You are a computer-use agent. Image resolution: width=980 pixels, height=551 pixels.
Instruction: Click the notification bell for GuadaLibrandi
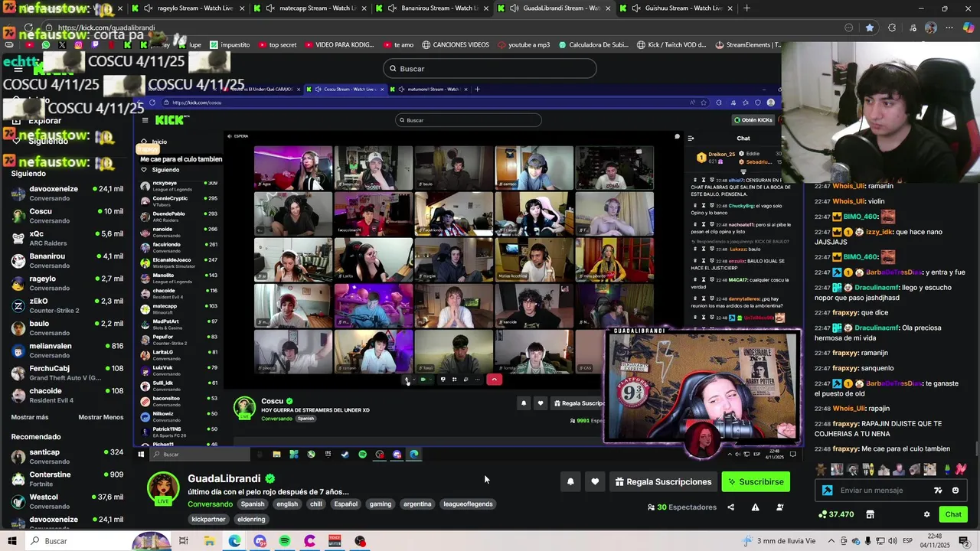tap(570, 481)
